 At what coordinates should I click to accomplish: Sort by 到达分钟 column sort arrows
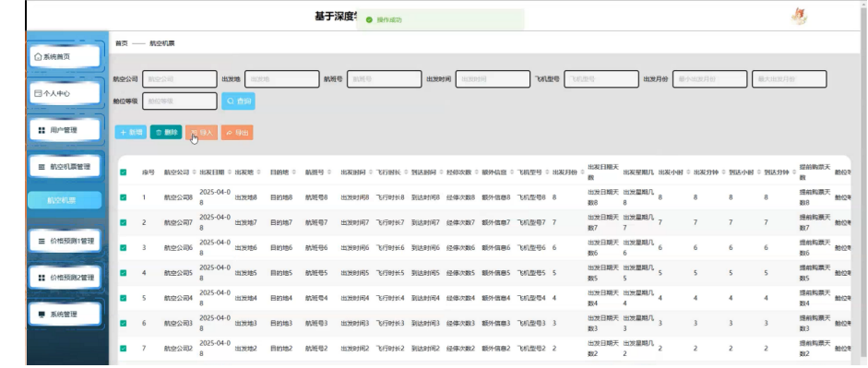[794, 172]
